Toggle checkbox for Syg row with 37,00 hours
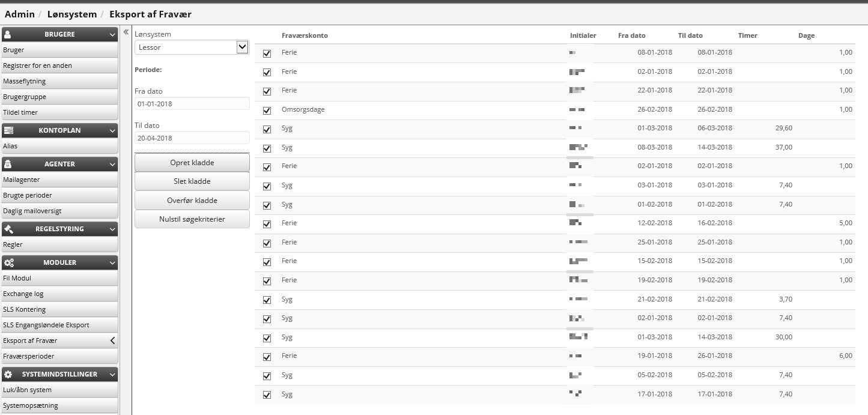The width and height of the screenshot is (868, 415). 267,148
